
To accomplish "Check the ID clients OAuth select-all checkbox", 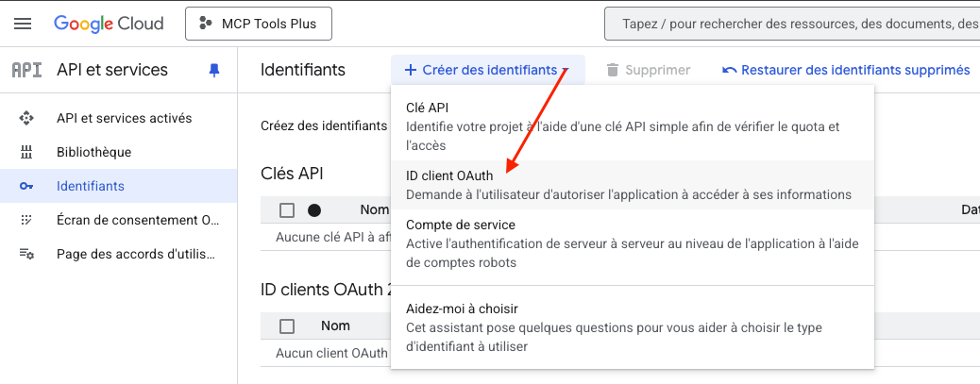I will [x=287, y=326].
